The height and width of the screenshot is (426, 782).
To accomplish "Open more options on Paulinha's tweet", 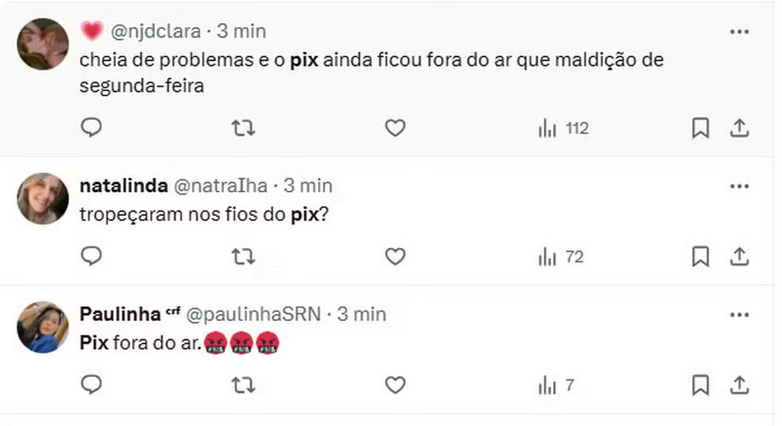I will point(739,314).
